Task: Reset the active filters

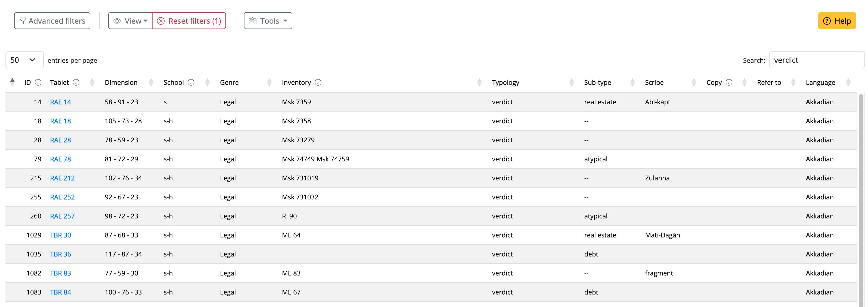Action: tap(189, 21)
